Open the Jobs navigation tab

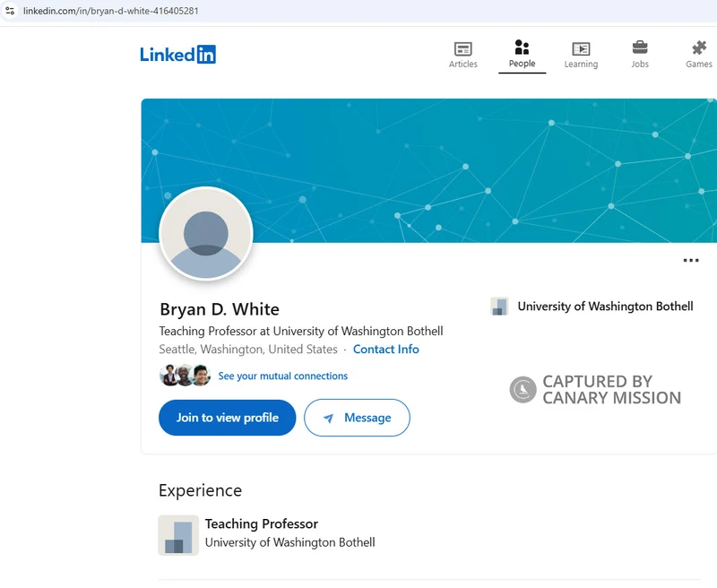(x=640, y=55)
